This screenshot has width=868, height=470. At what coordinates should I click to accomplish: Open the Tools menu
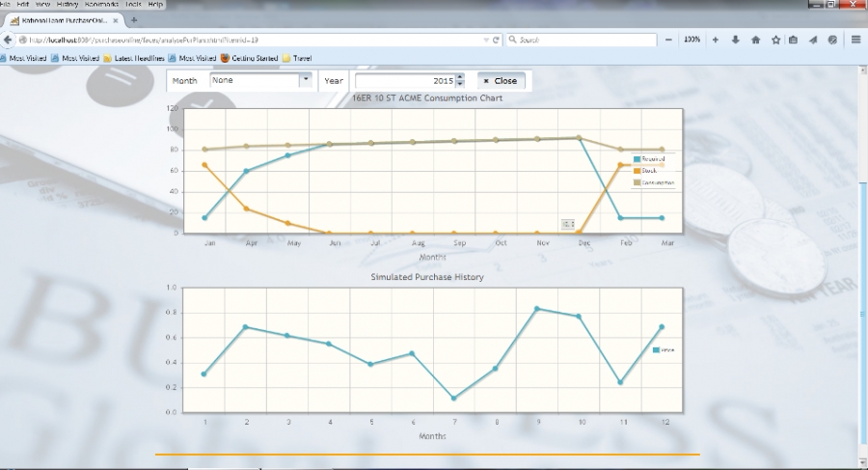(x=133, y=5)
